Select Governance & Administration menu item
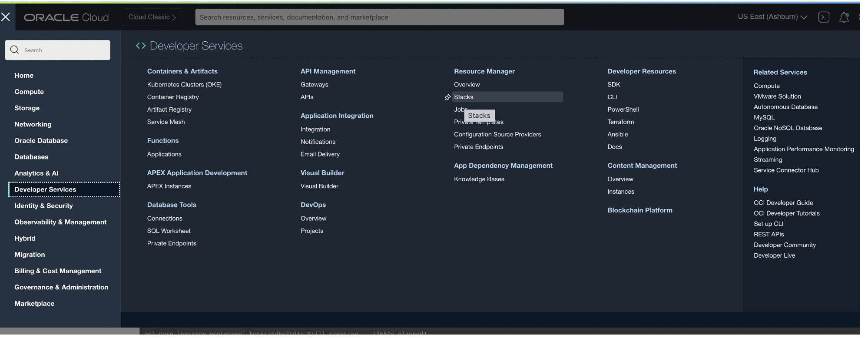 61,287
